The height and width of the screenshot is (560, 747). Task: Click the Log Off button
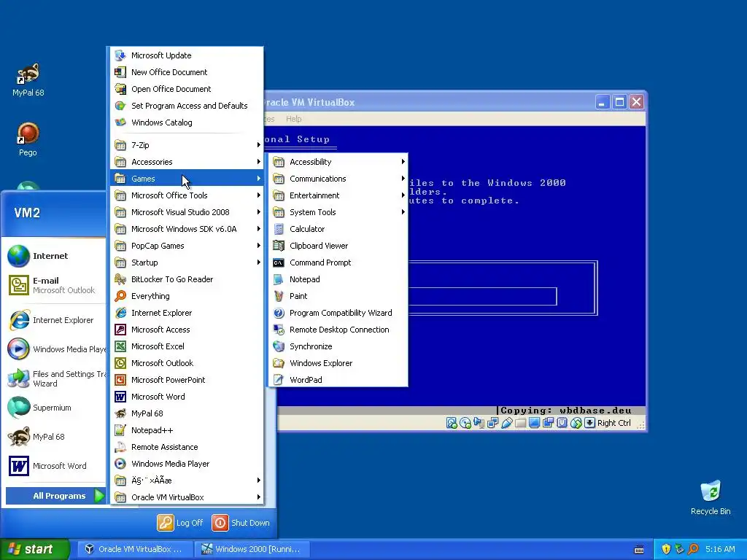point(180,522)
